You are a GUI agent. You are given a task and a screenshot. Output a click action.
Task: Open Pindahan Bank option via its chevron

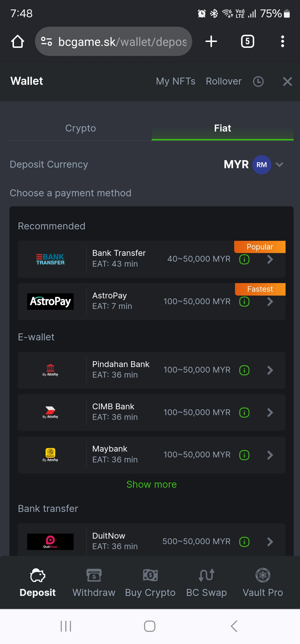point(270,370)
